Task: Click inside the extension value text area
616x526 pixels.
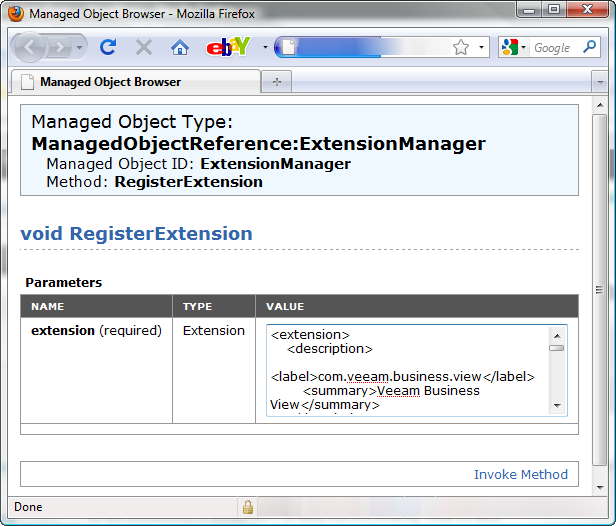Action: 405,370
